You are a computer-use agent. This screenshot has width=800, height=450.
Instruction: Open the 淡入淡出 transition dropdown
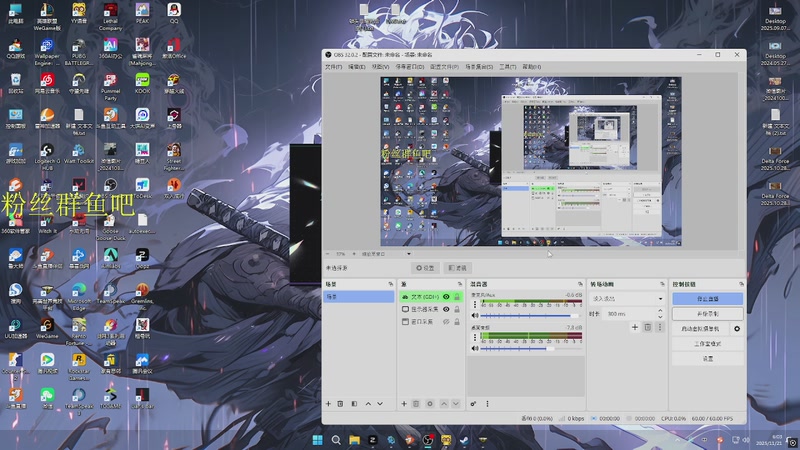pyautogui.click(x=628, y=298)
